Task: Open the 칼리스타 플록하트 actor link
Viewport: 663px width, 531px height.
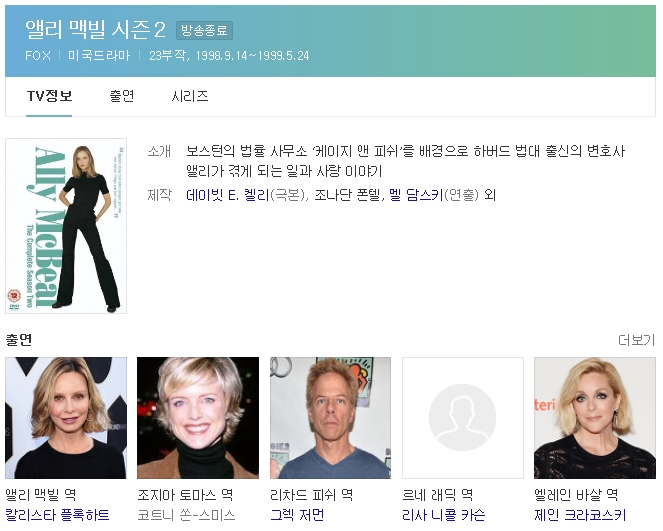Action: tap(57, 515)
